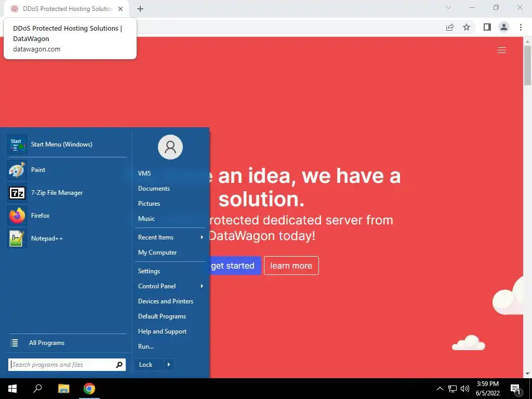Click the Windows Start button in the taskbar
532x399 pixels.
tap(12, 389)
